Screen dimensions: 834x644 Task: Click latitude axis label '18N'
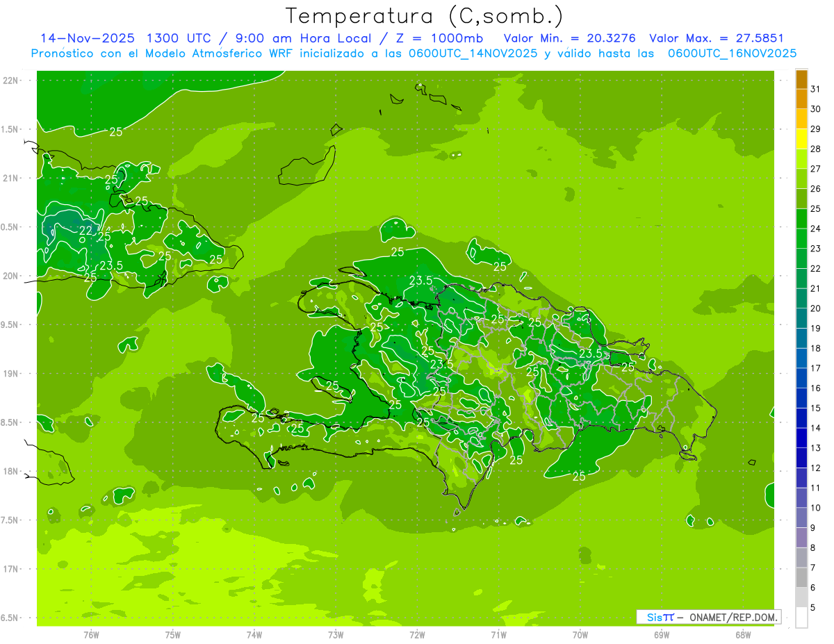12,472
